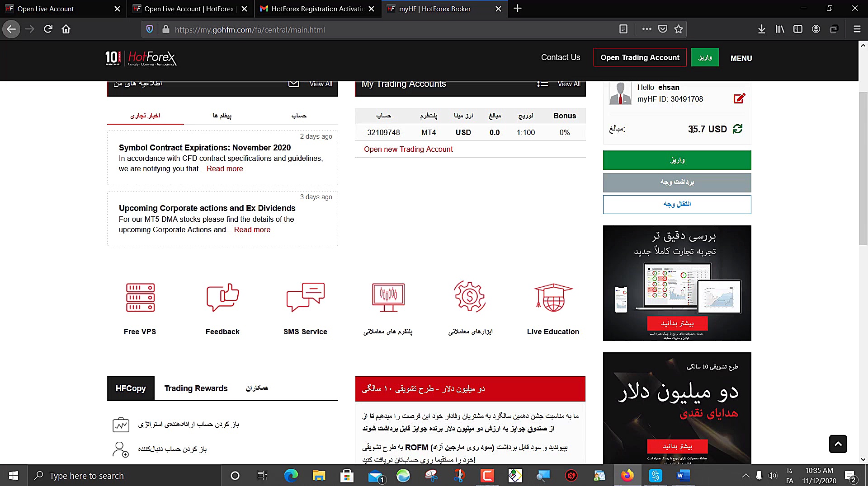The width and height of the screenshot is (868, 486).
Task: Switch to the Trading Rewards tab
Action: coord(196,388)
